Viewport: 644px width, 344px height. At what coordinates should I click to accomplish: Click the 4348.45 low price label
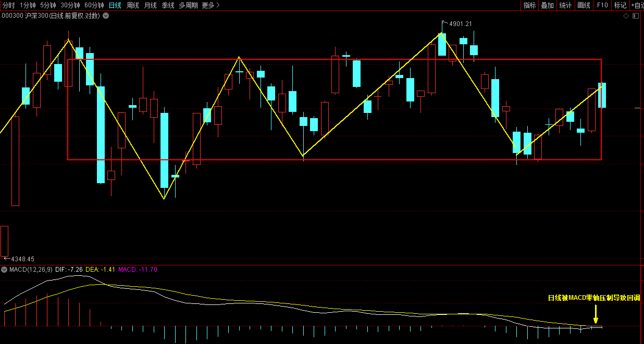pos(22,259)
